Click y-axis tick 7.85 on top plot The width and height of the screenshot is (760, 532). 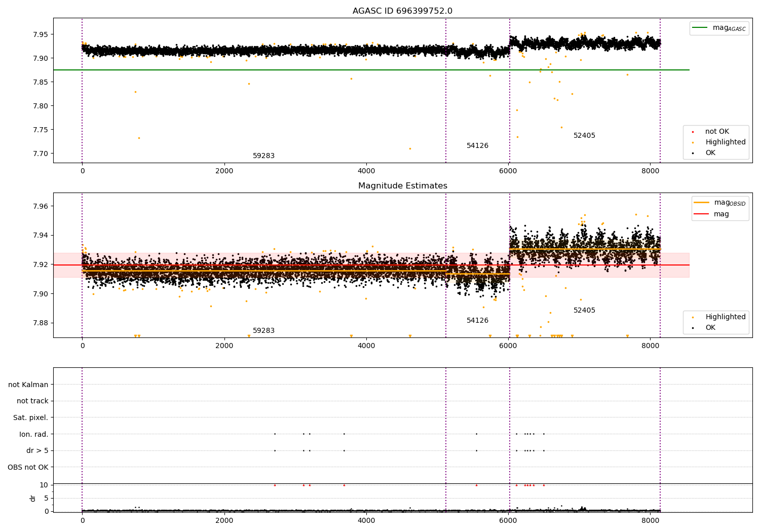40,83
